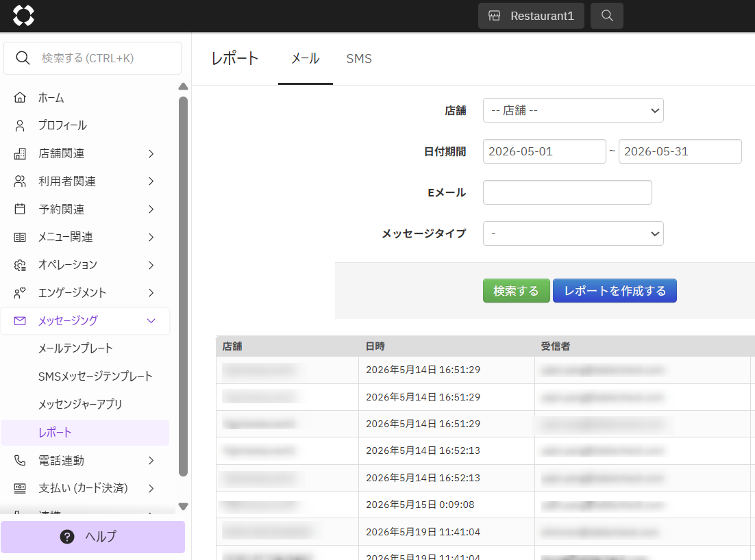
Task: Click the start date field 2026-05-01
Action: (544, 151)
